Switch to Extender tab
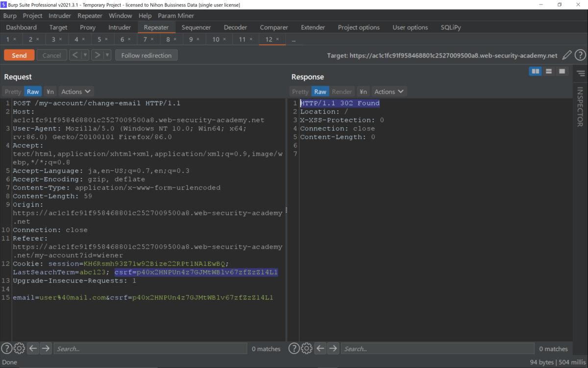This screenshot has width=588, height=368. point(313,27)
